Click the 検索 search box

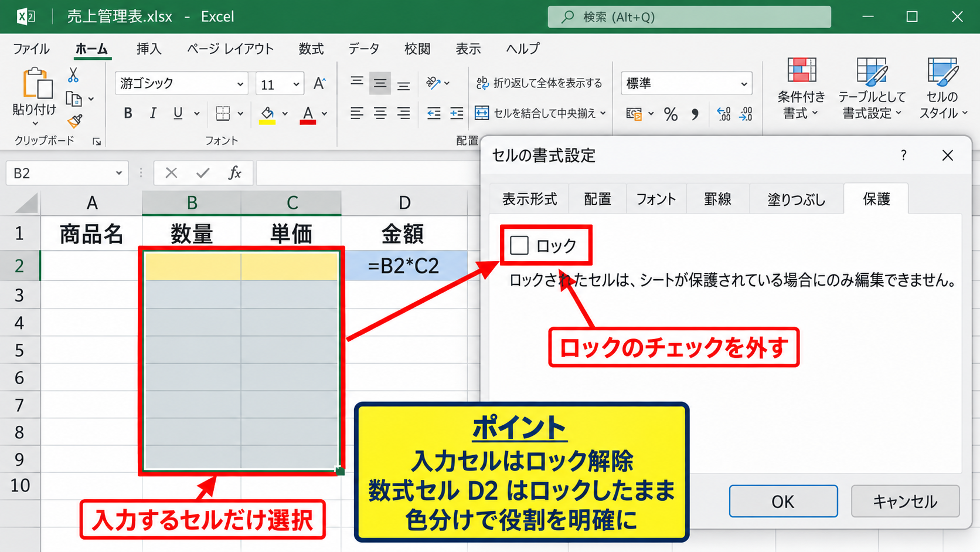(x=689, y=17)
